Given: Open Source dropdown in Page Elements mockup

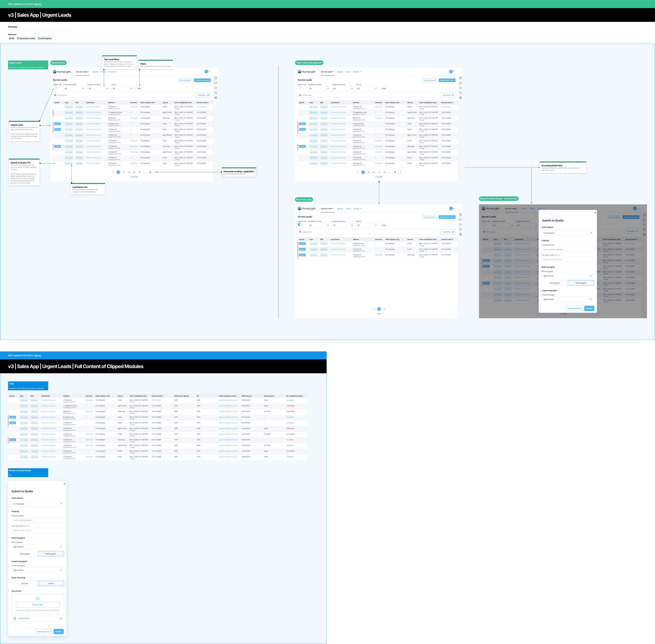Looking at the screenshot, I should (122, 89).
